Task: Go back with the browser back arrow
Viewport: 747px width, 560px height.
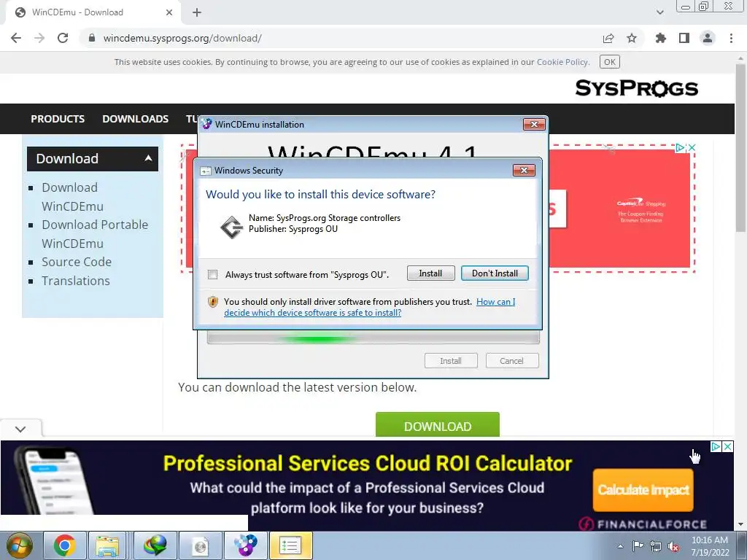Action: point(16,38)
